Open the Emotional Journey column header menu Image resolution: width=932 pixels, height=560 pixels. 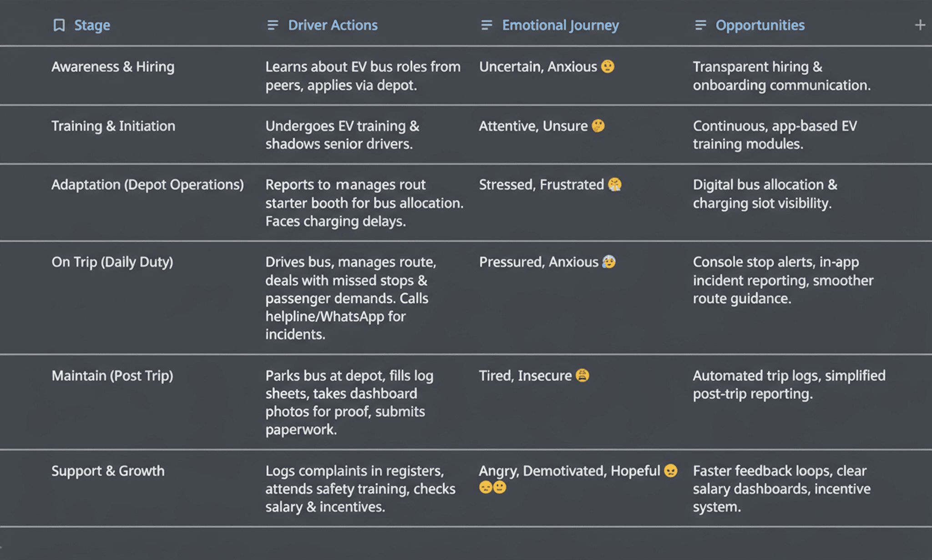coord(560,25)
